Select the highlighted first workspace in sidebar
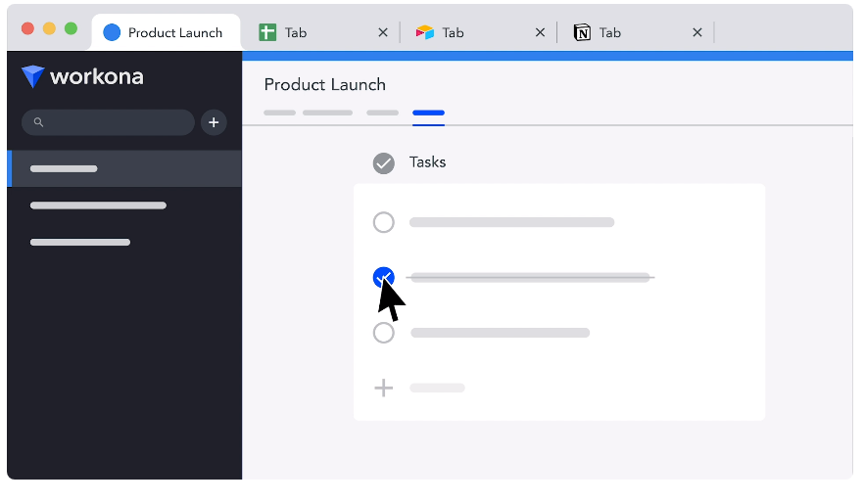Screen dimensions: 864x504 [124, 168]
